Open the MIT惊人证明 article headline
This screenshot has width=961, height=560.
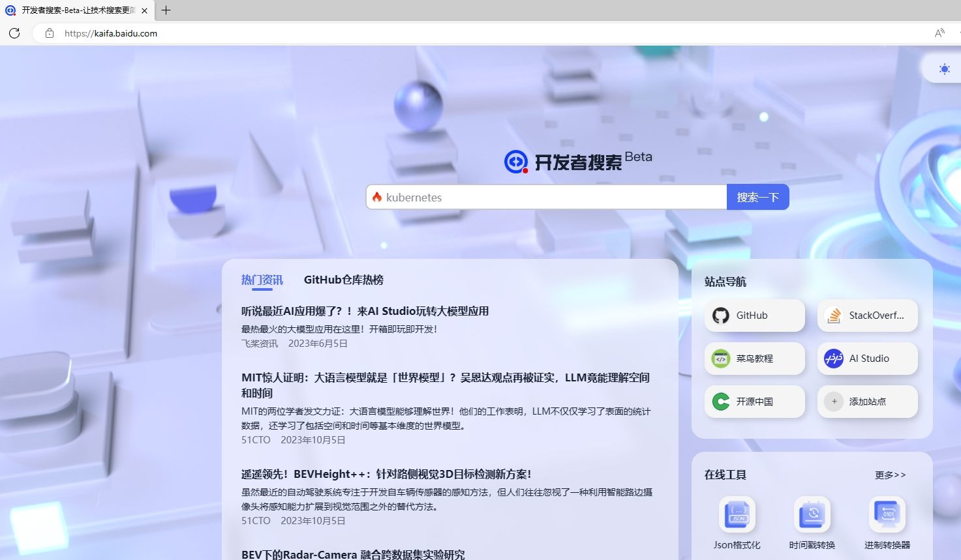pyautogui.click(x=446, y=385)
